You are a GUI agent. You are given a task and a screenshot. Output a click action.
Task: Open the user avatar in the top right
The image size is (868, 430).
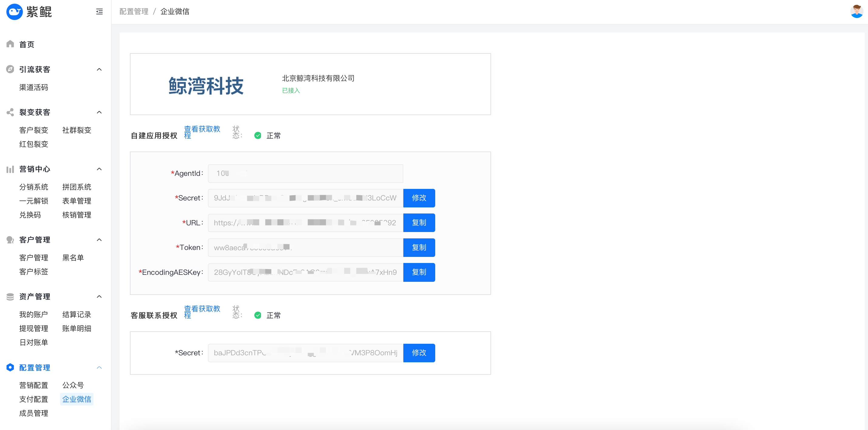[x=856, y=12]
